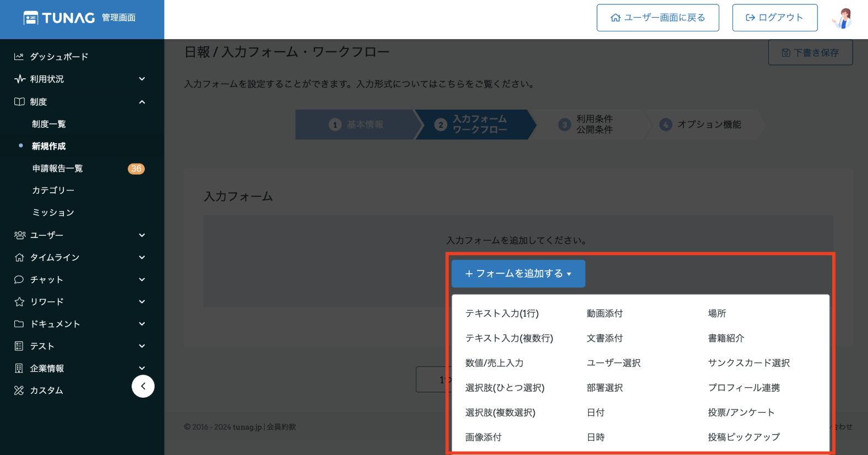
Task: Collapse the 制度 section chevron
Action: (142, 102)
